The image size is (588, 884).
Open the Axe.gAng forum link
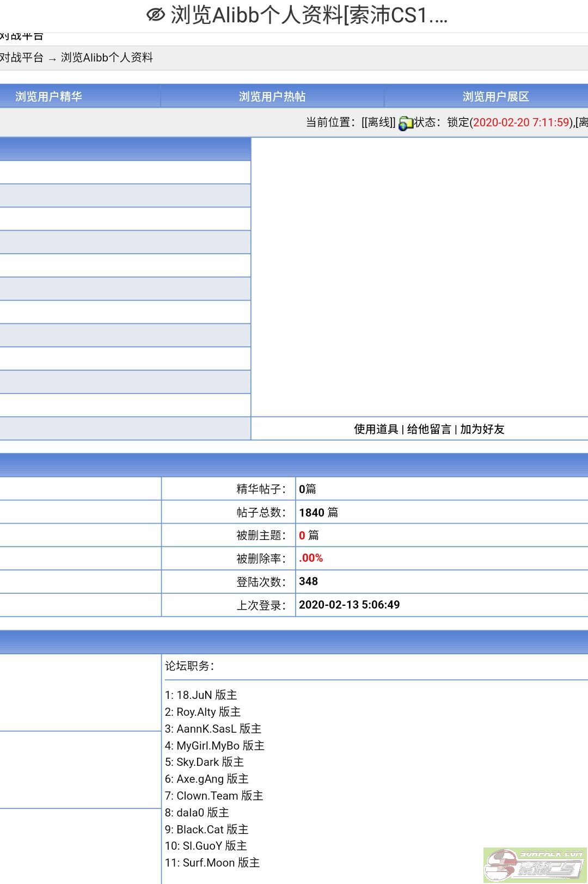200,779
